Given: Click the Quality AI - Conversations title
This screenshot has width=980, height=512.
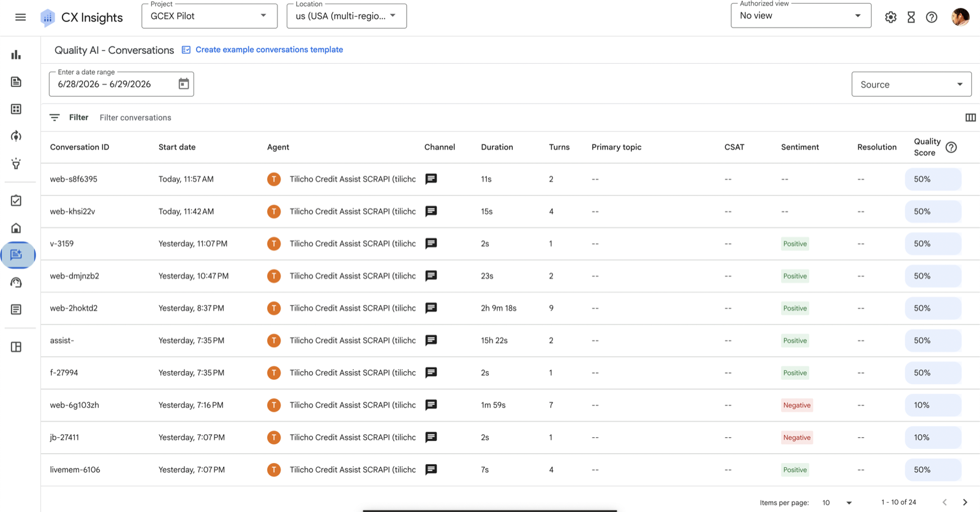Looking at the screenshot, I should 114,50.
